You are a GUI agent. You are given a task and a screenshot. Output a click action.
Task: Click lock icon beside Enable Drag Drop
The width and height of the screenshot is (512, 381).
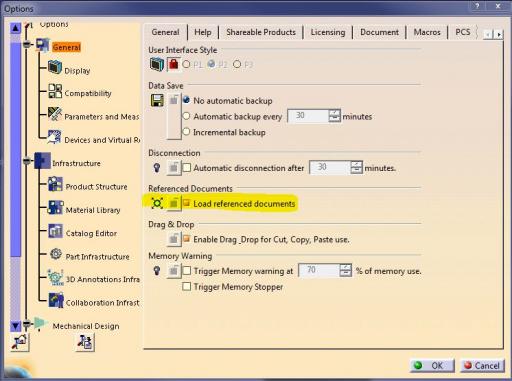174,239
